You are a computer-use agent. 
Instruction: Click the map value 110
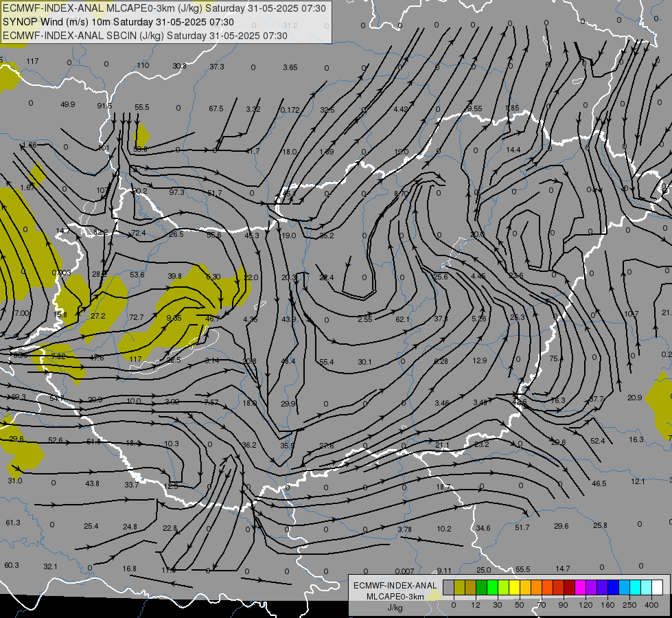143,65
